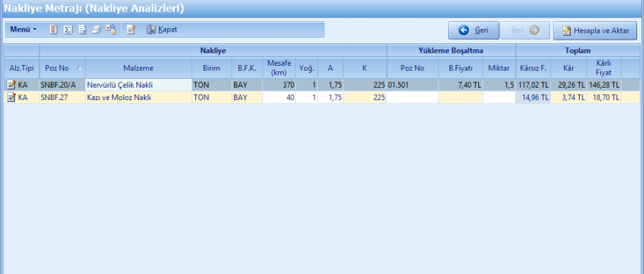
Task: Click the printer icon in toolbar
Action: tap(97, 30)
